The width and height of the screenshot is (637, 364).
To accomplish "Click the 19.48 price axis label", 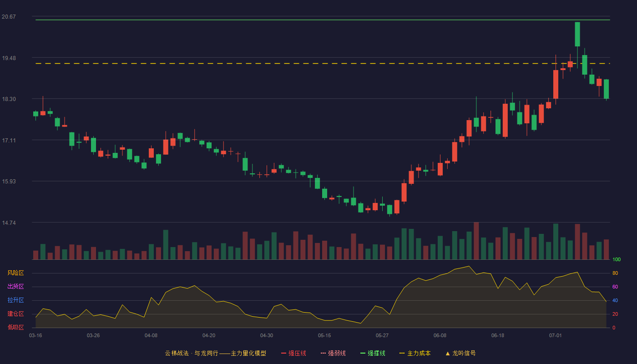I will pos(9,58).
